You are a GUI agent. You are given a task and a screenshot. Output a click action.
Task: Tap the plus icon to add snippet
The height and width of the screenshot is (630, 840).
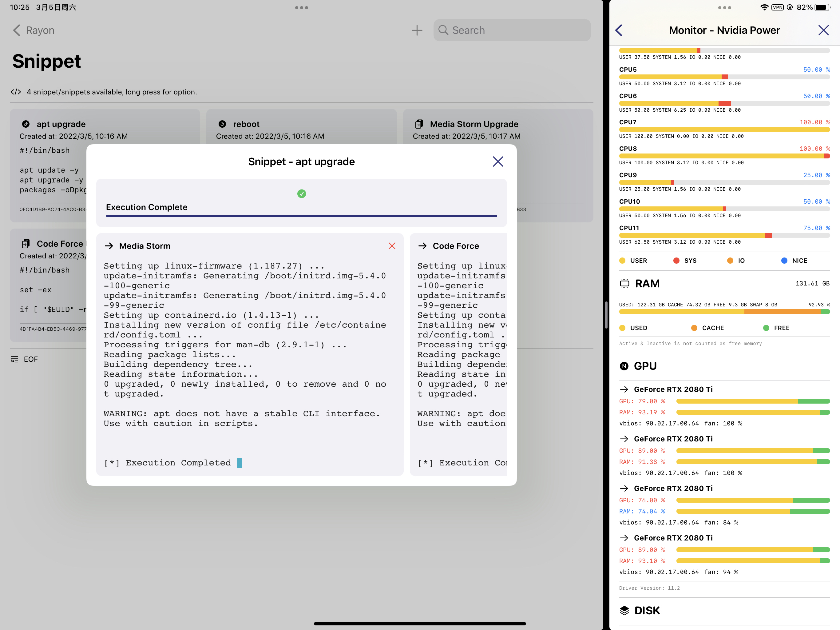coord(417,30)
